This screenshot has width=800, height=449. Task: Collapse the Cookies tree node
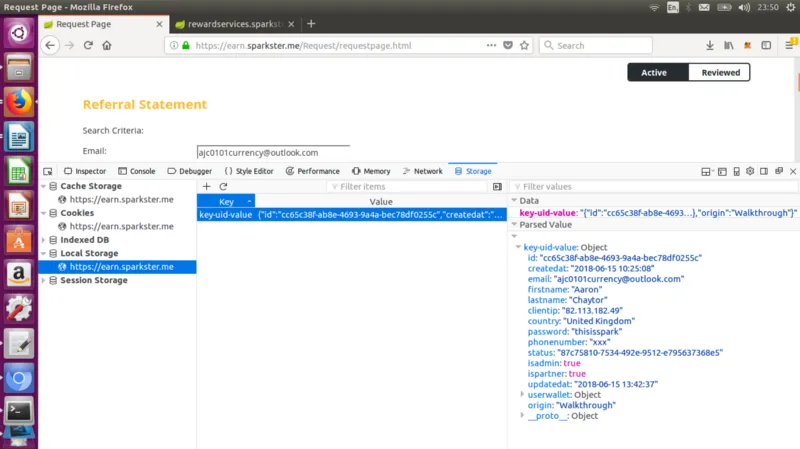(43, 213)
